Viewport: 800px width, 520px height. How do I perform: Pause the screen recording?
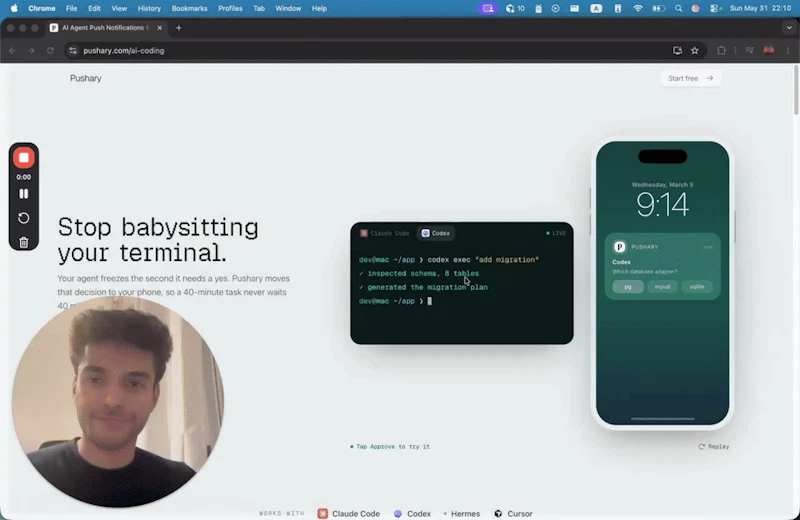23,194
